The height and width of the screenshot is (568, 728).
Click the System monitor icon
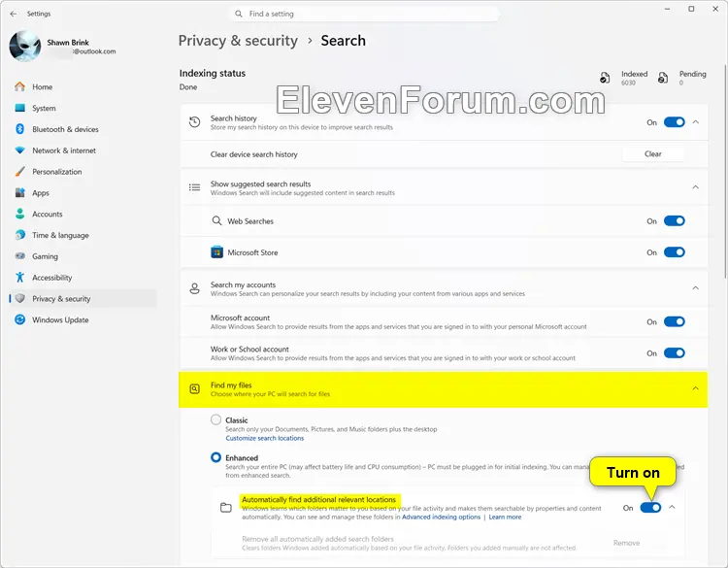19,108
